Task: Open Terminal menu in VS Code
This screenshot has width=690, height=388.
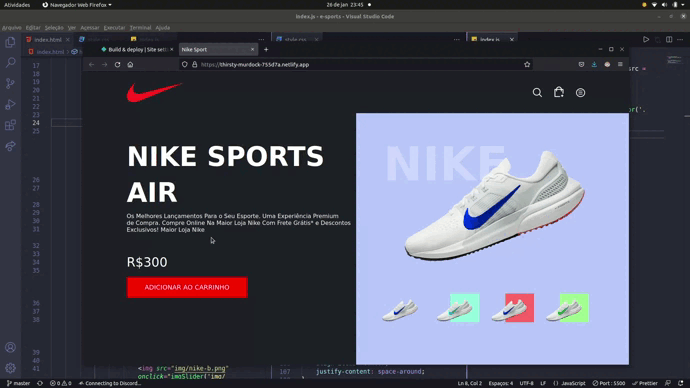Action: click(x=140, y=27)
